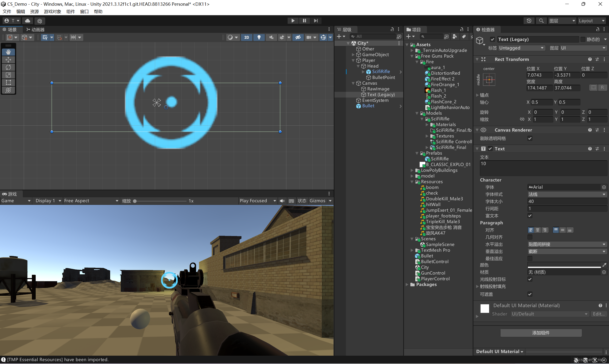
Task: Click the 2D view toggle button
Action: (246, 37)
